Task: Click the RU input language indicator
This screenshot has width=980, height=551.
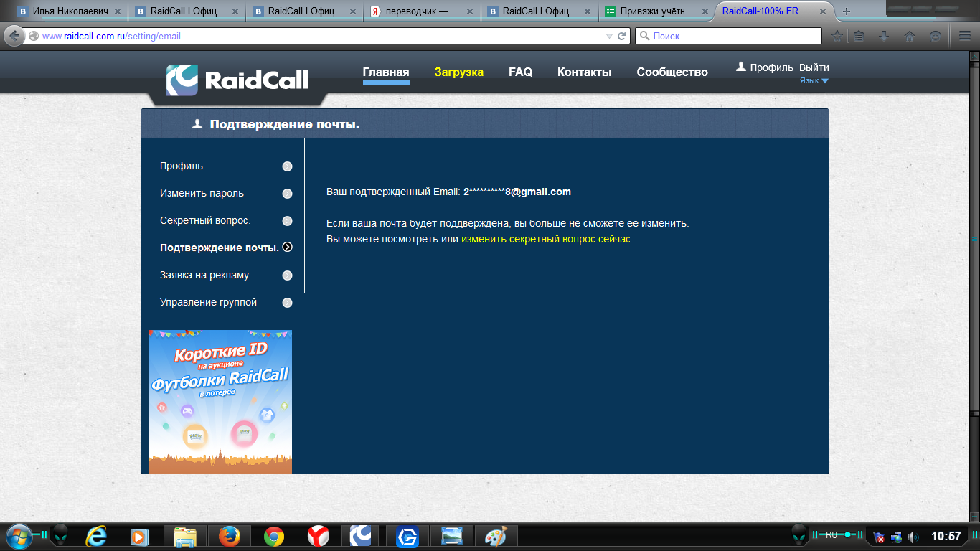Action: point(831,534)
